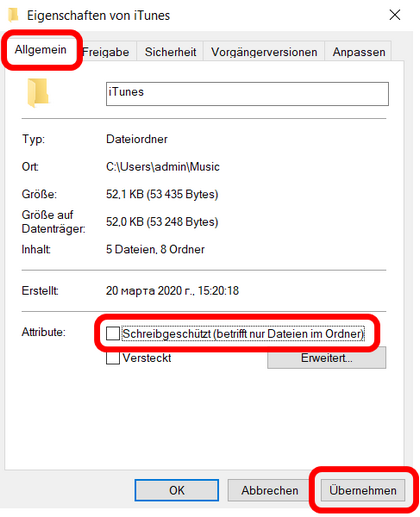Click the iTunes folder name field
Image resolution: width=420 pixels, height=517 pixels.
pos(247,94)
